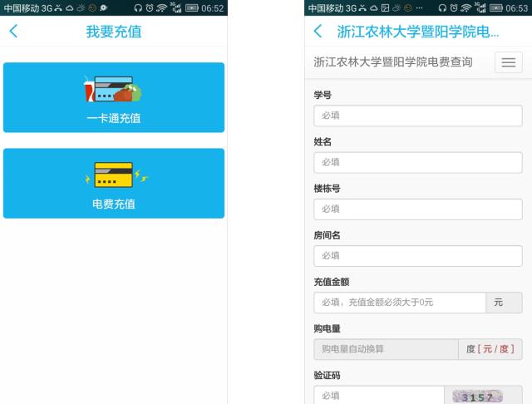Focus the 验证码 input field
The width and height of the screenshot is (532, 404).
[x=379, y=395]
